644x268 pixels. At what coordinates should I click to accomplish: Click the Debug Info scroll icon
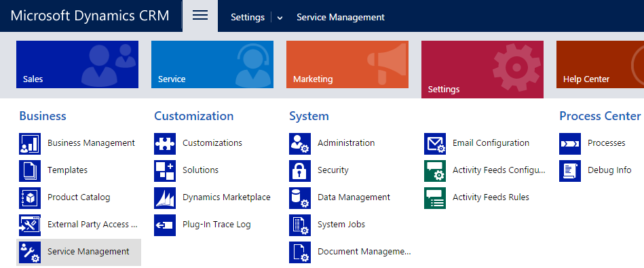pos(570,171)
